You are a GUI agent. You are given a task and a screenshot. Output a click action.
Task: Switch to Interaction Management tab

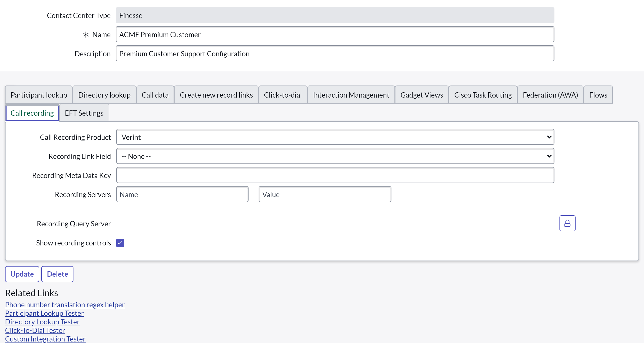click(x=351, y=95)
